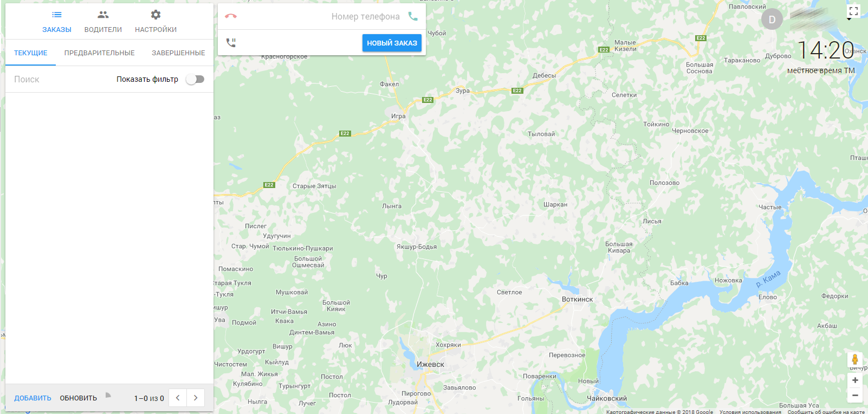This screenshot has width=868, height=414.
Task: Switch to the Завершенные tab
Action: click(x=178, y=53)
